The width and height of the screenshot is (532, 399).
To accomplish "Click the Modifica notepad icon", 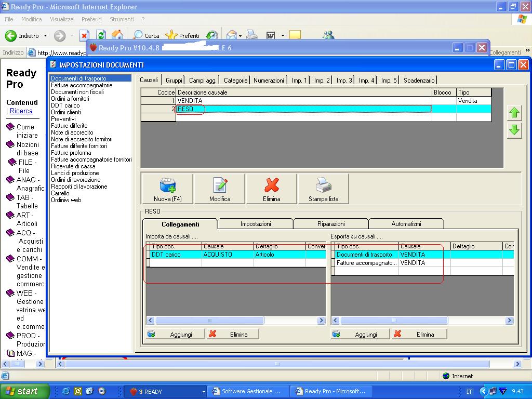I will [x=220, y=185].
